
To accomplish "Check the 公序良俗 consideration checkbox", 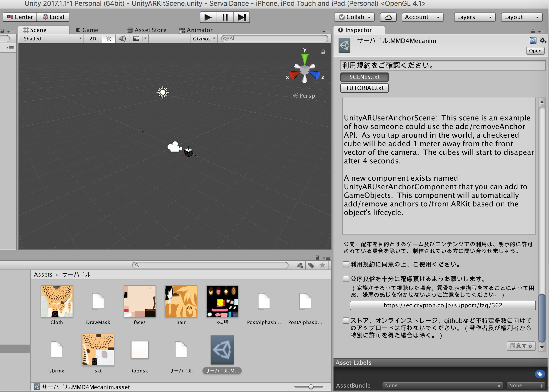I will pos(346,279).
